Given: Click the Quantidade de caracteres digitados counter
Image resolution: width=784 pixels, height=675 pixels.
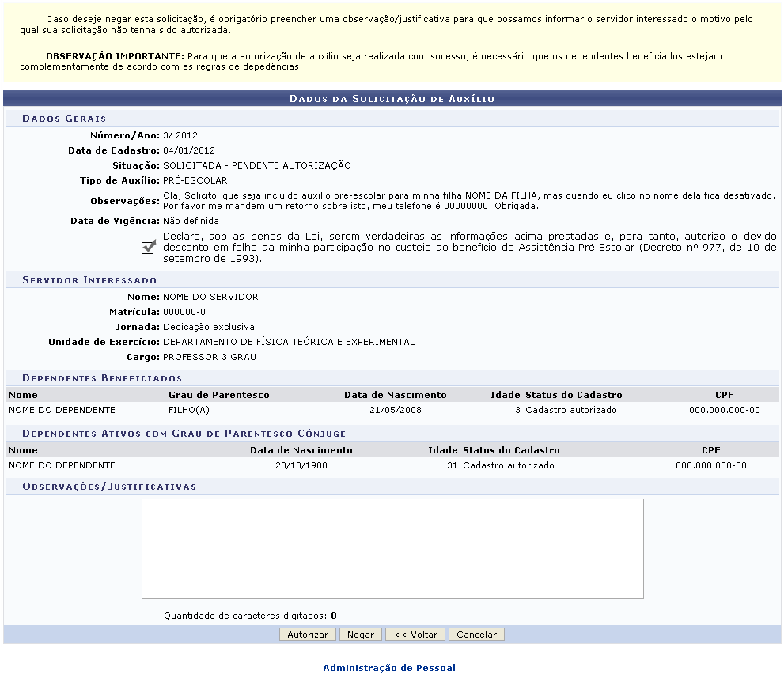Looking at the screenshot, I should pos(250,615).
